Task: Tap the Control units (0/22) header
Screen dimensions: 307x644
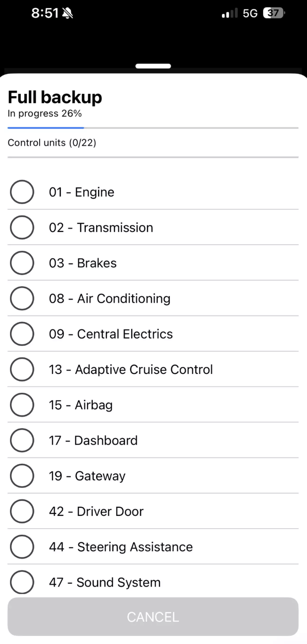Action: click(52, 143)
